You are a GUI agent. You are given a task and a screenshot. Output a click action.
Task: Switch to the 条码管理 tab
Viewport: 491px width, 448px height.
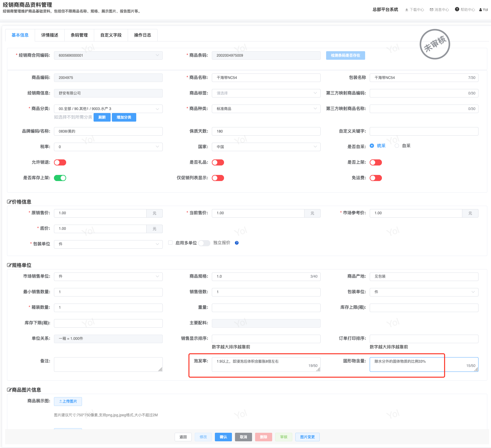[x=79, y=35]
